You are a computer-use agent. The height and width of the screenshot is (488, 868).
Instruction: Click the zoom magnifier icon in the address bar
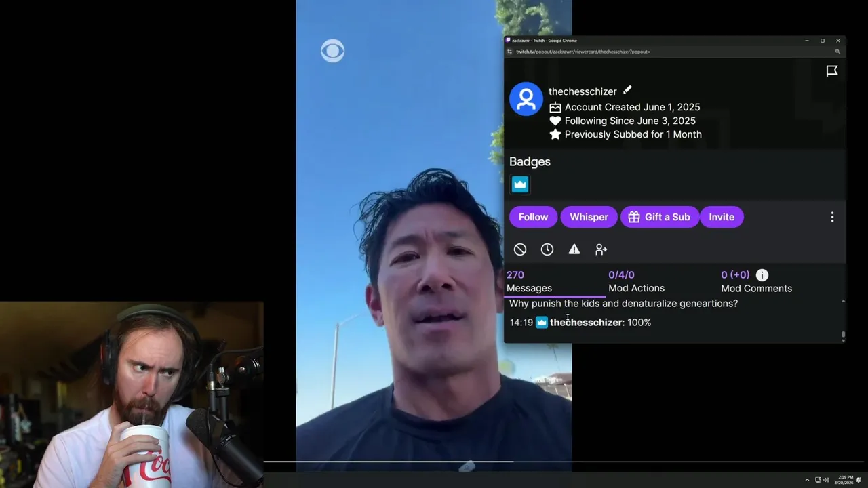pyautogui.click(x=837, y=52)
